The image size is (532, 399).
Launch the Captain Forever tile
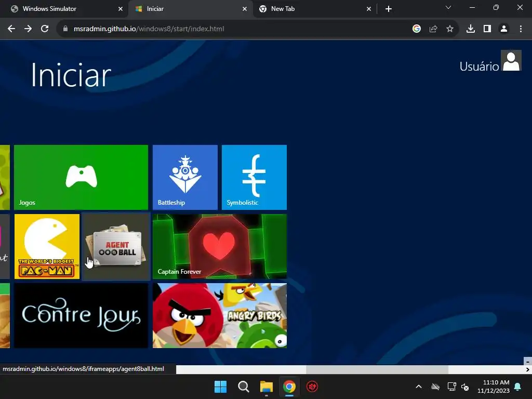pyautogui.click(x=220, y=246)
